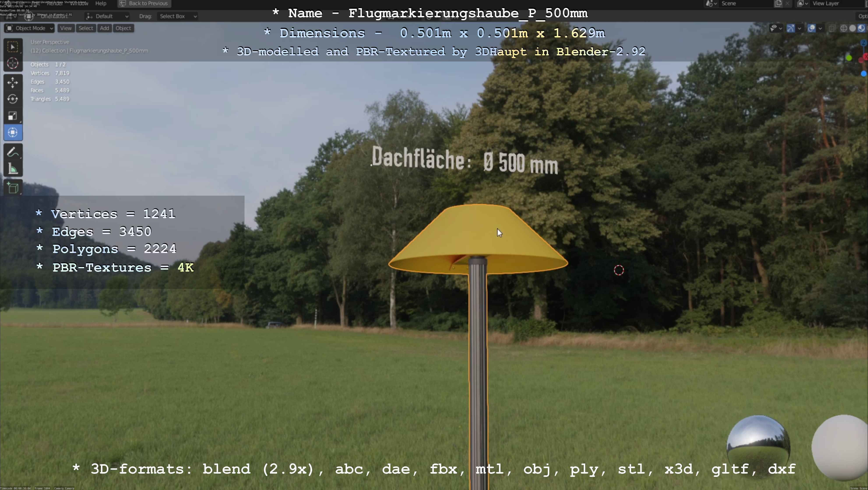The height and width of the screenshot is (490, 868).
Task: Toggle Show Overlays button
Action: [x=812, y=28]
